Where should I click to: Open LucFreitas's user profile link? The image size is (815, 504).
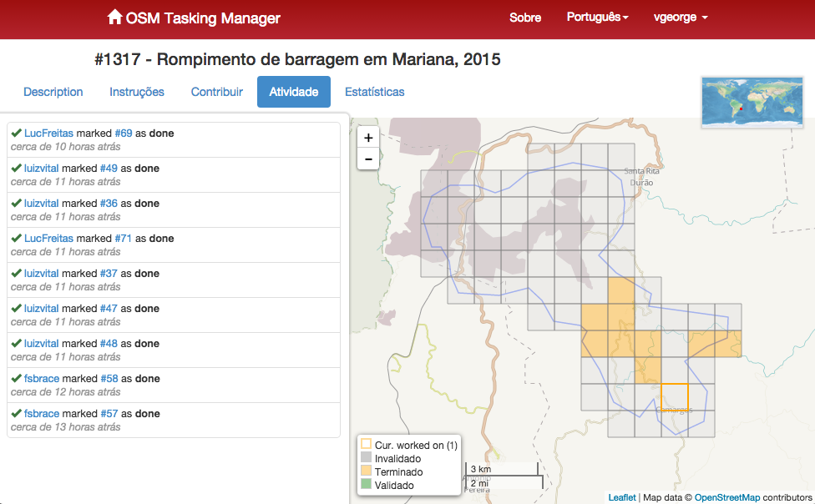click(46, 132)
